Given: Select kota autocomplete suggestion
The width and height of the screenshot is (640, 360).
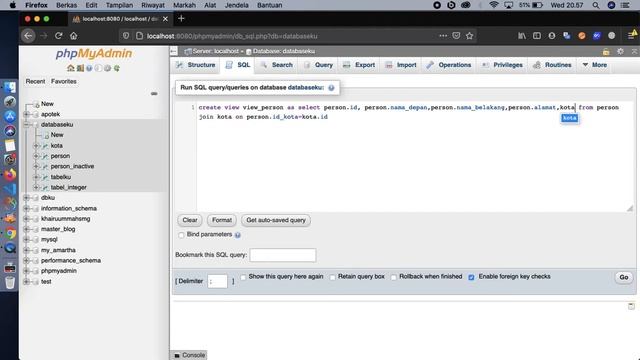Looking at the screenshot, I should pyautogui.click(x=569, y=118).
